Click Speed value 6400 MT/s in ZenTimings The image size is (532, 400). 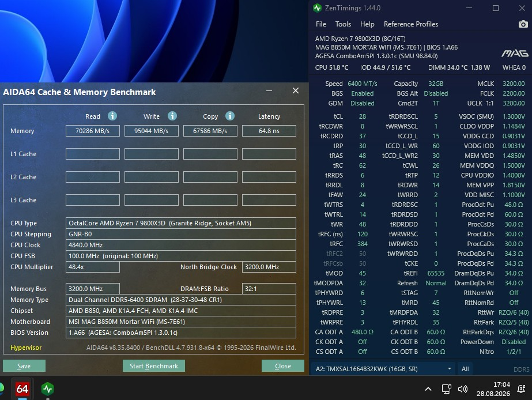(x=363, y=84)
